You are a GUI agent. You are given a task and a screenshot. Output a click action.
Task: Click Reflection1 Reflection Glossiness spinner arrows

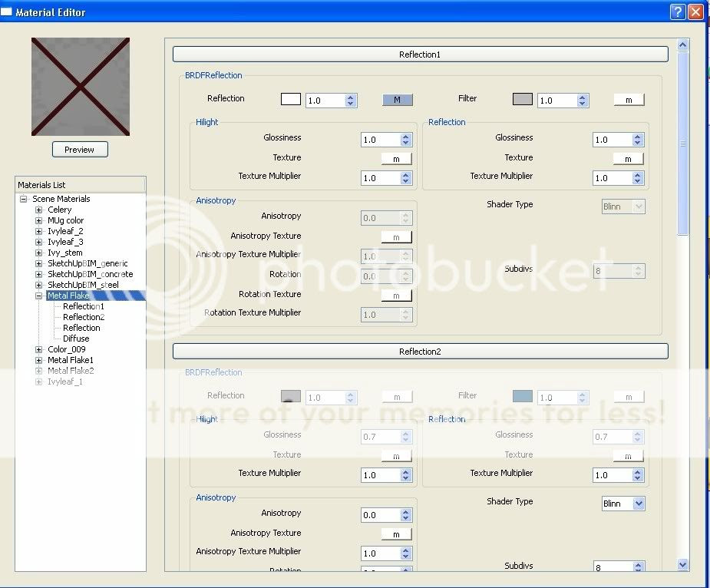[638, 140]
